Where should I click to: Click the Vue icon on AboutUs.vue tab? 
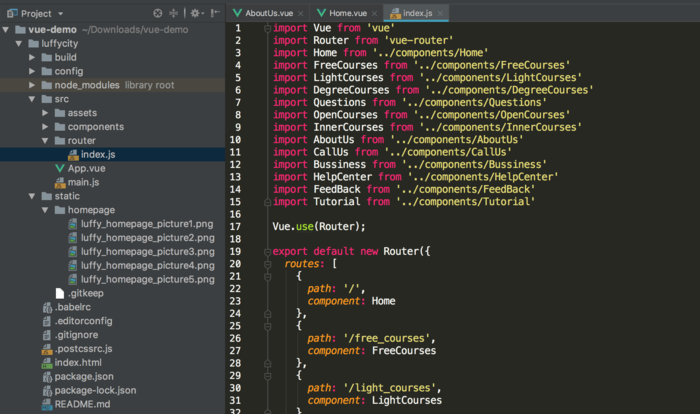click(237, 13)
